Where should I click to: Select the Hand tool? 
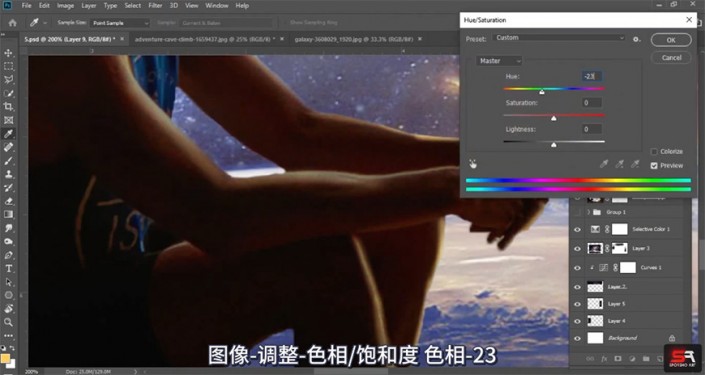click(x=8, y=309)
